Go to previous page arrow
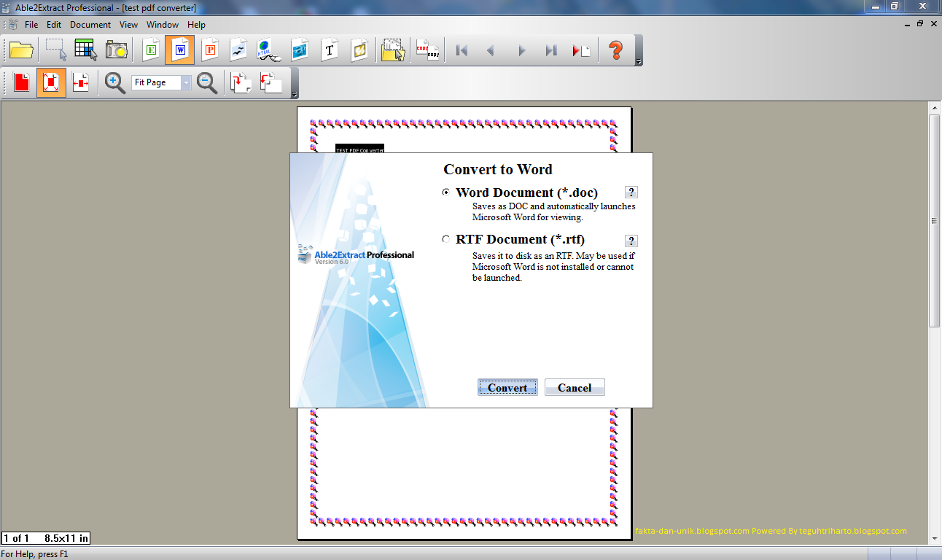Viewport: 942px width, 560px height. (x=491, y=50)
